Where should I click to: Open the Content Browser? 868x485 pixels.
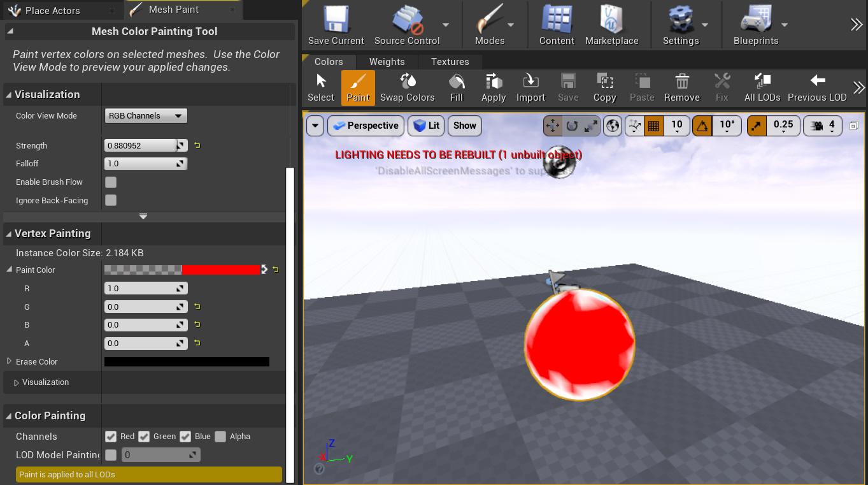[x=556, y=24]
